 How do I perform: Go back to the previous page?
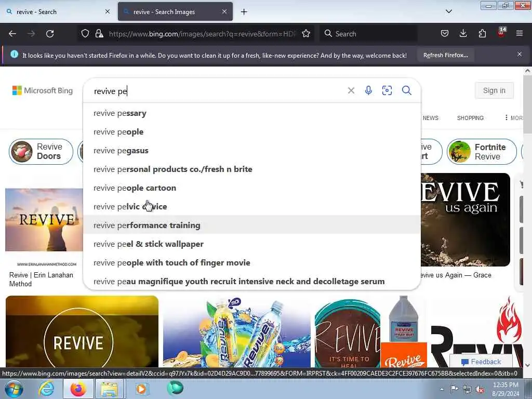[x=12, y=34]
